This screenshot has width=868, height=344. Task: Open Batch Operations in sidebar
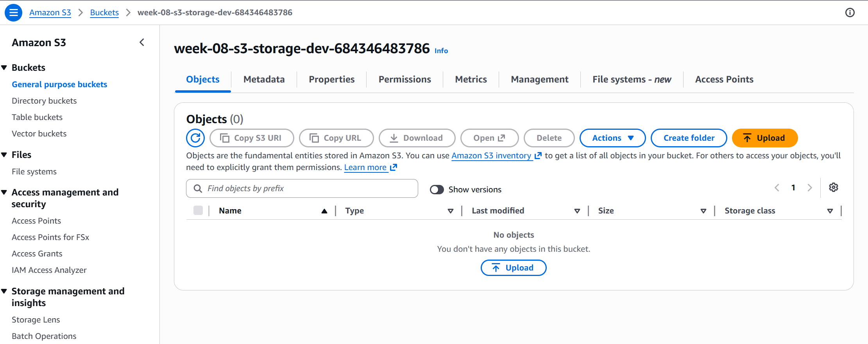click(x=44, y=336)
